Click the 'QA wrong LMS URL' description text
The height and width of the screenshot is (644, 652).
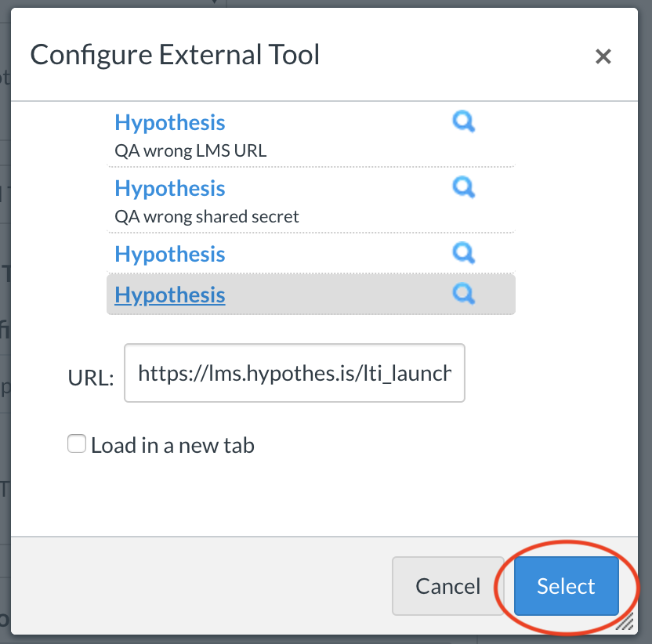(x=190, y=150)
